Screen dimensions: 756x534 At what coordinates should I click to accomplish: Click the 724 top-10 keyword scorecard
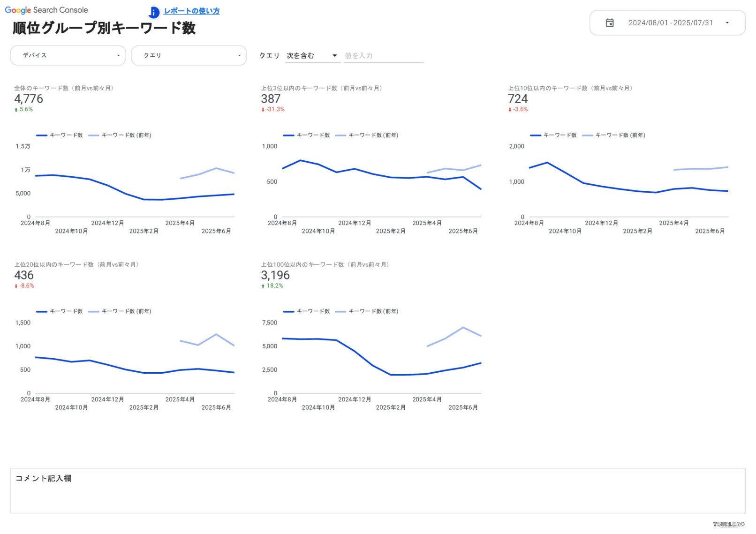click(518, 99)
